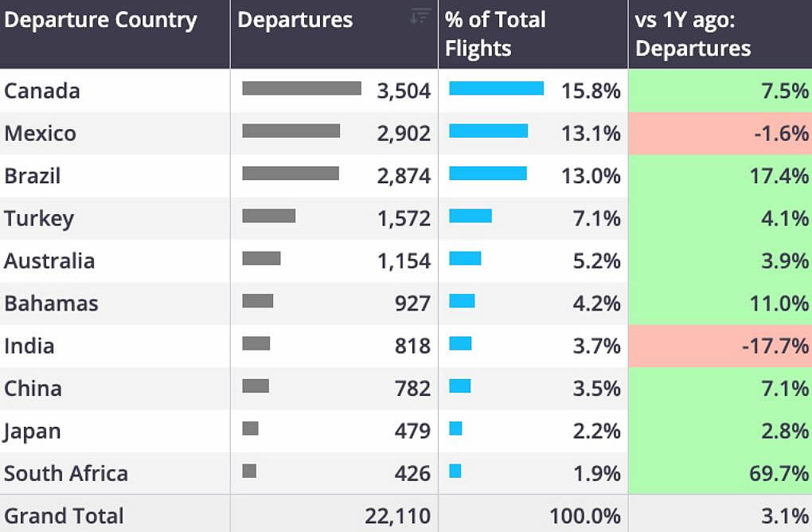Image resolution: width=812 pixels, height=532 pixels.
Task: Click Brazil's green 17.4% cell
Action: point(720,176)
